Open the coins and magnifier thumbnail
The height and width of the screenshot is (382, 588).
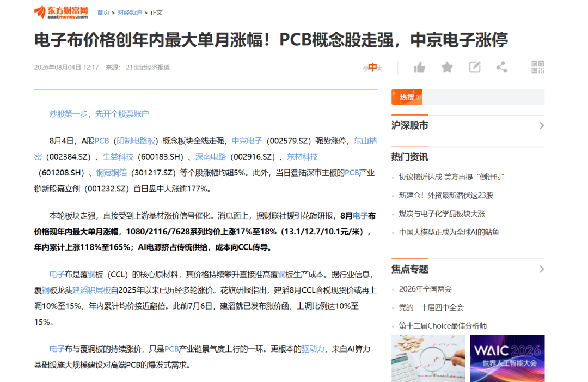(428, 359)
